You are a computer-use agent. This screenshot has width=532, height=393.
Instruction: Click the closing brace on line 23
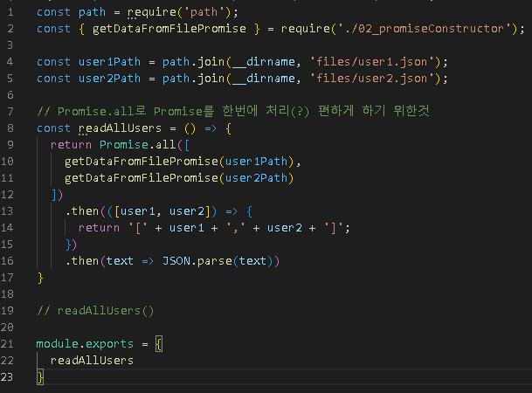coord(40,377)
